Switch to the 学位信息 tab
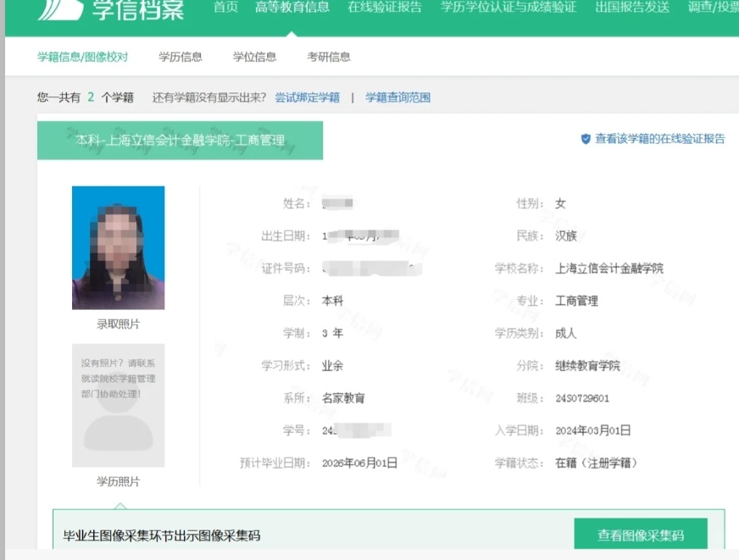The width and height of the screenshot is (739, 560). click(254, 57)
